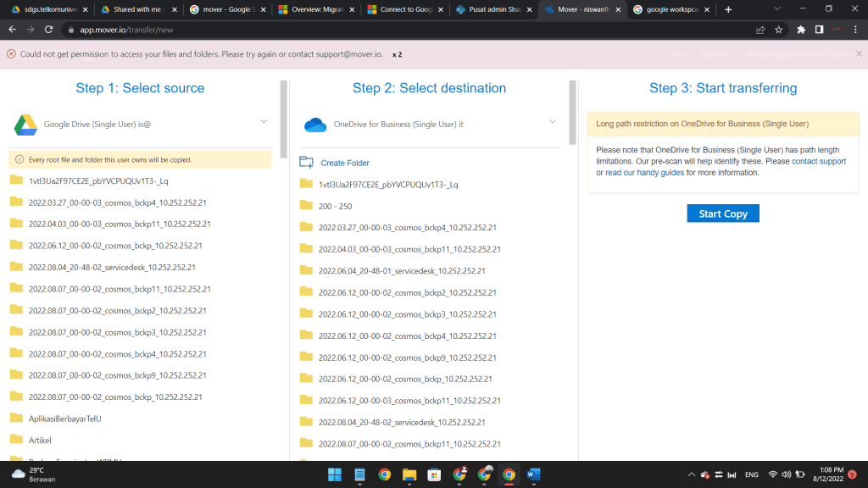
Task: Toggle the browser side panel icon
Action: [x=820, y=30]
